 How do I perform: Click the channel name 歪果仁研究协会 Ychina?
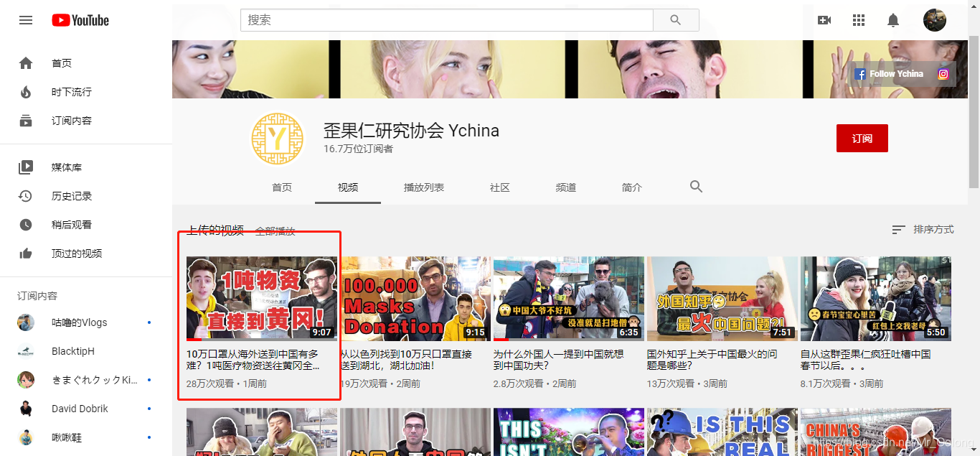(411, 131)
